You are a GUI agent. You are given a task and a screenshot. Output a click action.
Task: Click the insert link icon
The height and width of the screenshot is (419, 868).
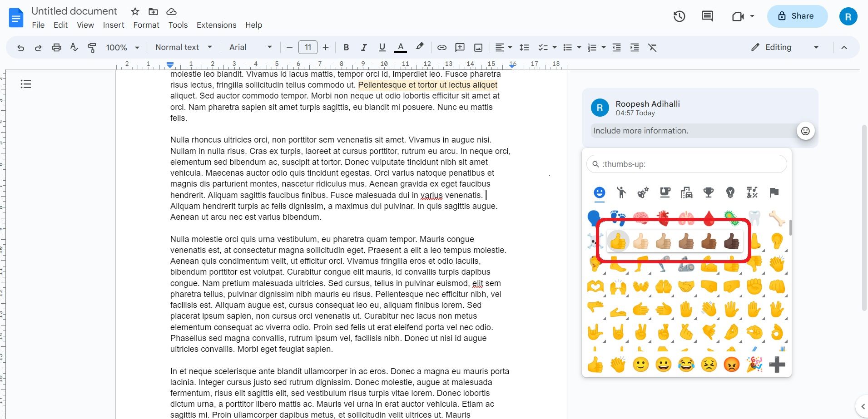[x=441, y=47]
